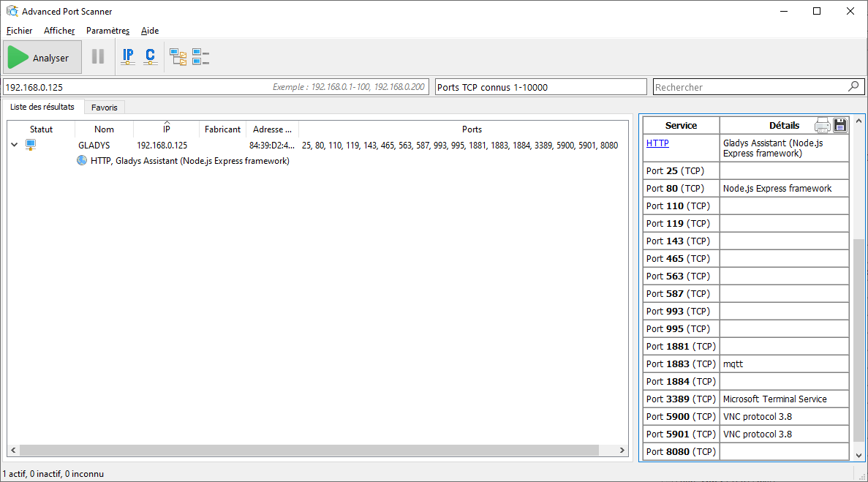The width and height of the screenshot is (868, 482).
Task: Select the HTTP Gladys Assistant tree entry
Action: [189, 161]
